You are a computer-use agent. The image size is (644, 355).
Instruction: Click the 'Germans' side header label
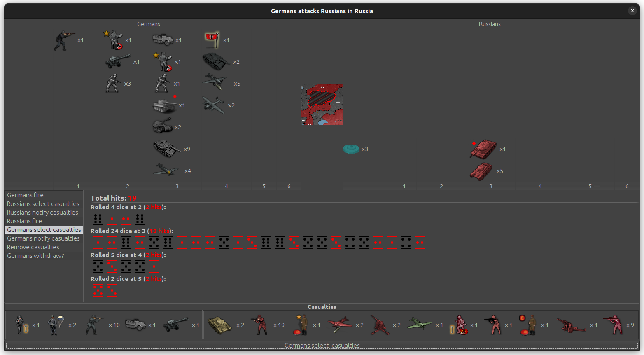pos(149,24)
